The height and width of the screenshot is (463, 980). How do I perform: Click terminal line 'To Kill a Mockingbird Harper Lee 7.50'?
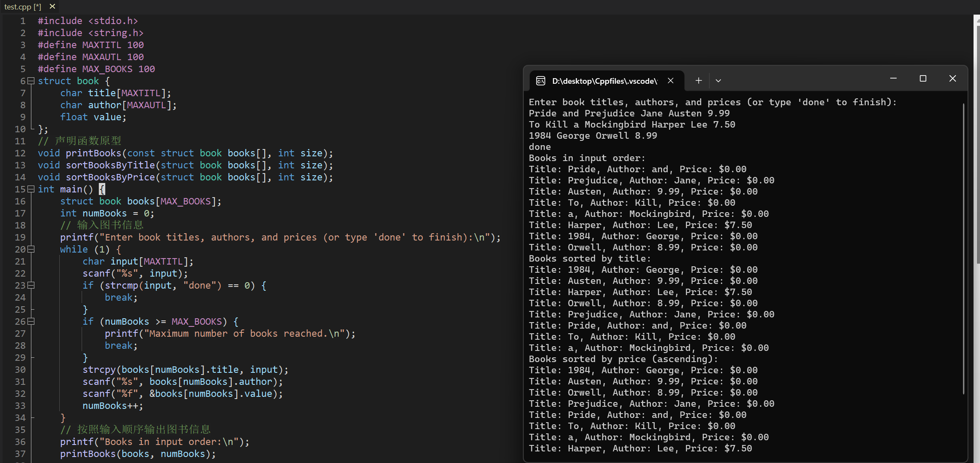coord(632,125)
